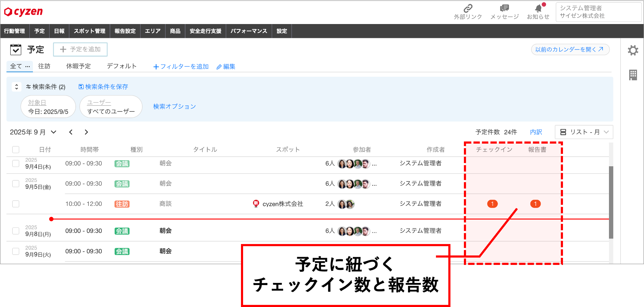
Task: Open the お知らせ bell icon
Action: click(x=538, y=8)
